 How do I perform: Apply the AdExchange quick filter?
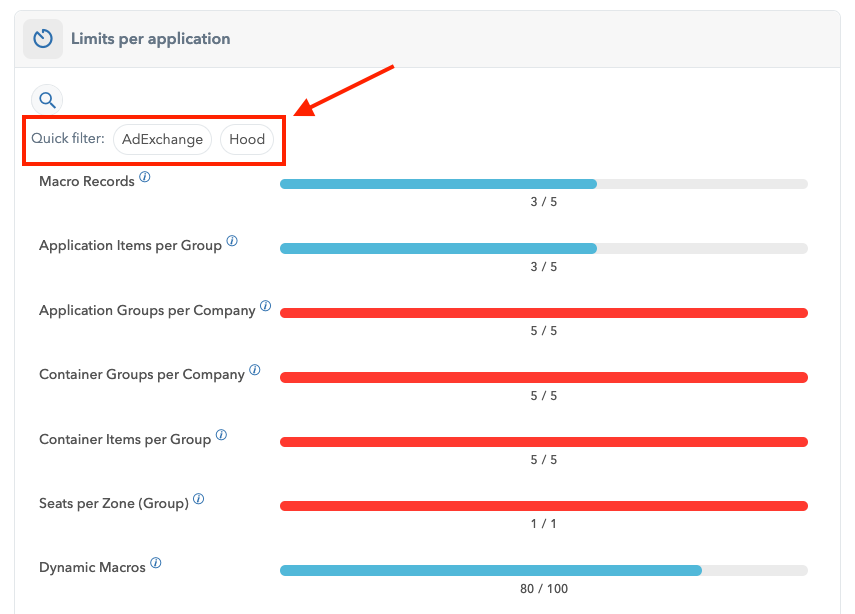162,139
